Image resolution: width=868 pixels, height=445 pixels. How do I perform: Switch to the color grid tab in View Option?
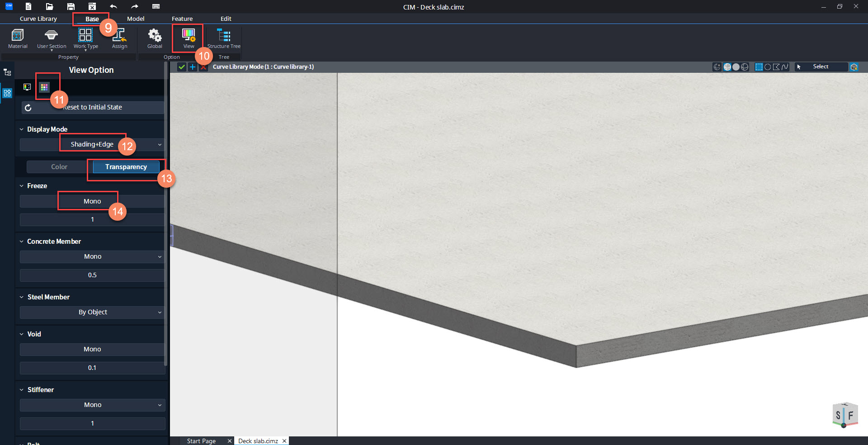(x=44, y=87)
